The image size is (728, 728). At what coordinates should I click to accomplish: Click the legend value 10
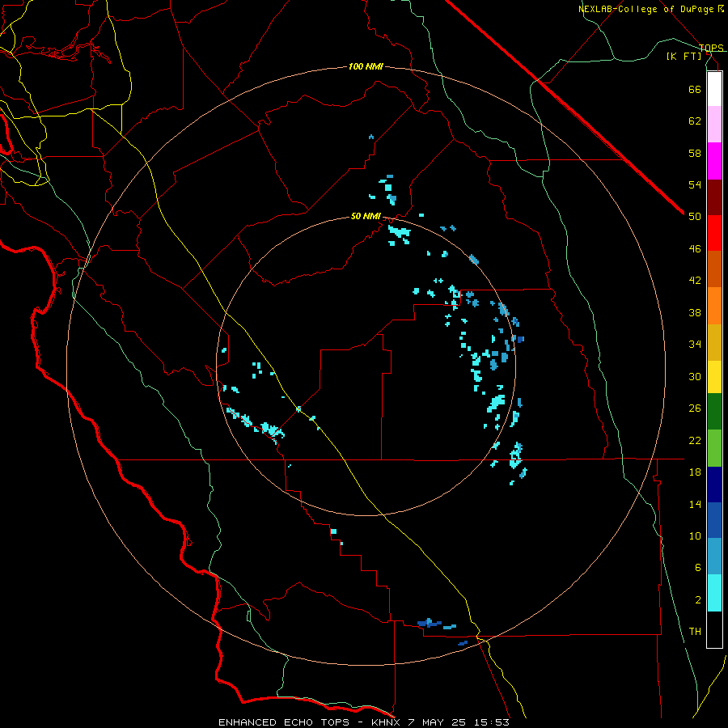click(695, 535)
